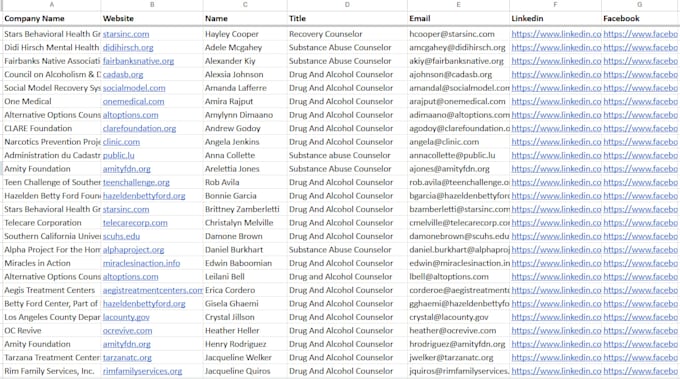Open the clarefoundation.org website link

[139, 128]
